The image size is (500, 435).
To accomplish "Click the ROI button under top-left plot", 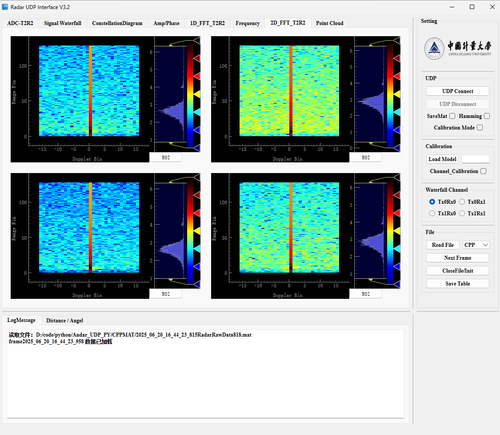I will point(166,157).
